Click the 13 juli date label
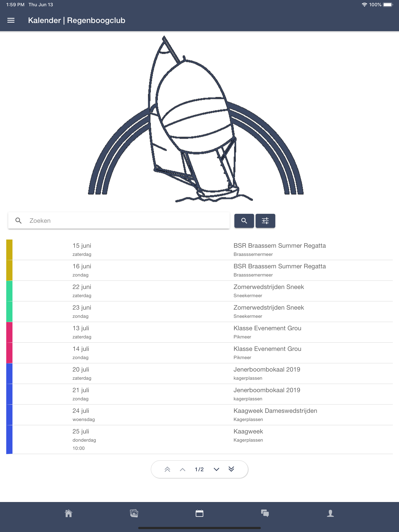This screenshot has height=532, width=399. (x=81, y=328)
